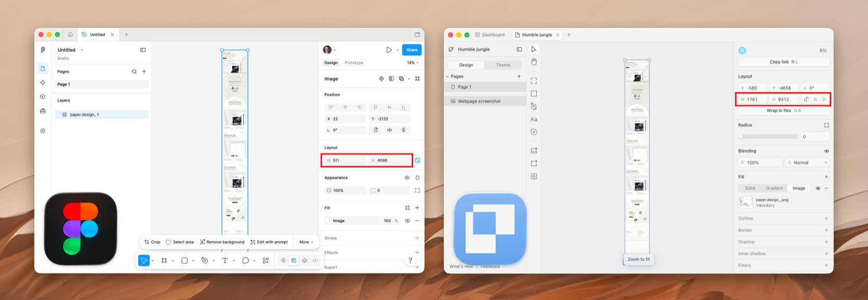Select Hand tool in Humble jungle window
The width and height of the screenshot is (868, 300).
534,62
